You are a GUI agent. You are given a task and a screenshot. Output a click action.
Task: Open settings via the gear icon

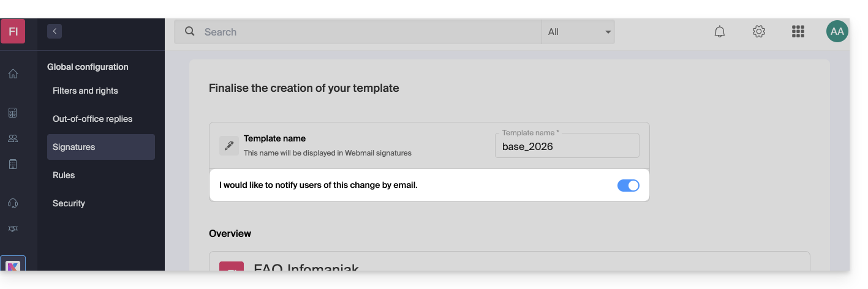[x=759, y=32]
